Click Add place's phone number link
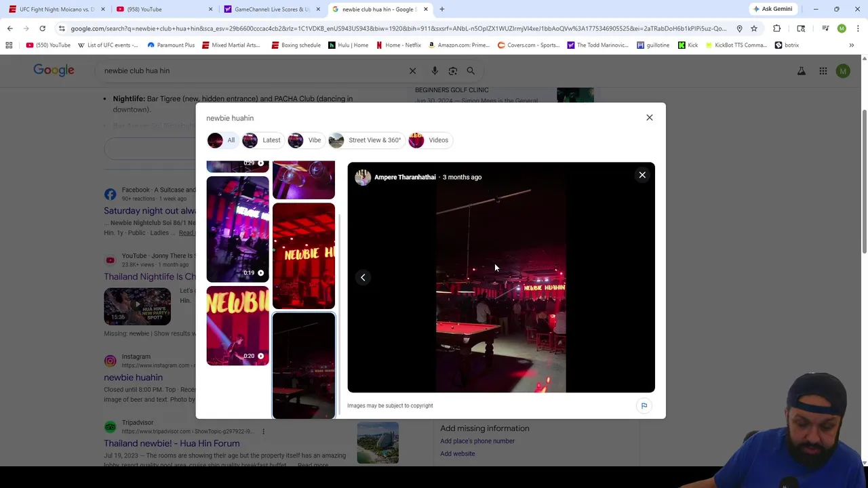Viewport: 868px width, 488px height. (x=477, y=441)
